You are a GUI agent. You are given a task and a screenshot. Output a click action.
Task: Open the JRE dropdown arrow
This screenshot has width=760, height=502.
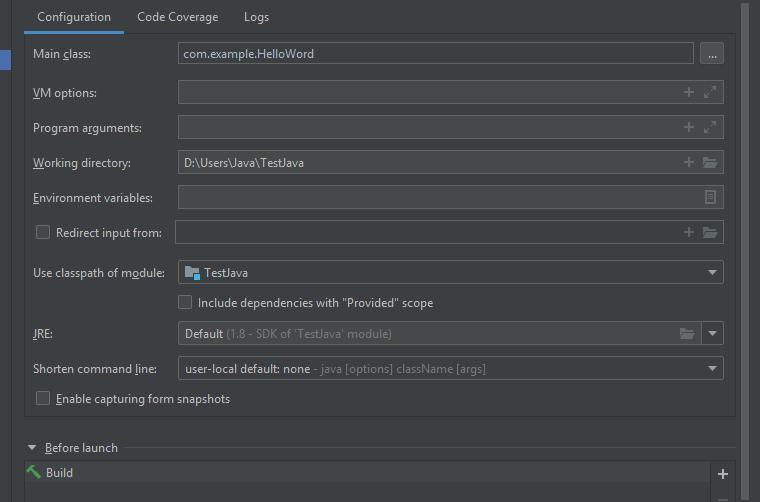click(x=712, y=334)
